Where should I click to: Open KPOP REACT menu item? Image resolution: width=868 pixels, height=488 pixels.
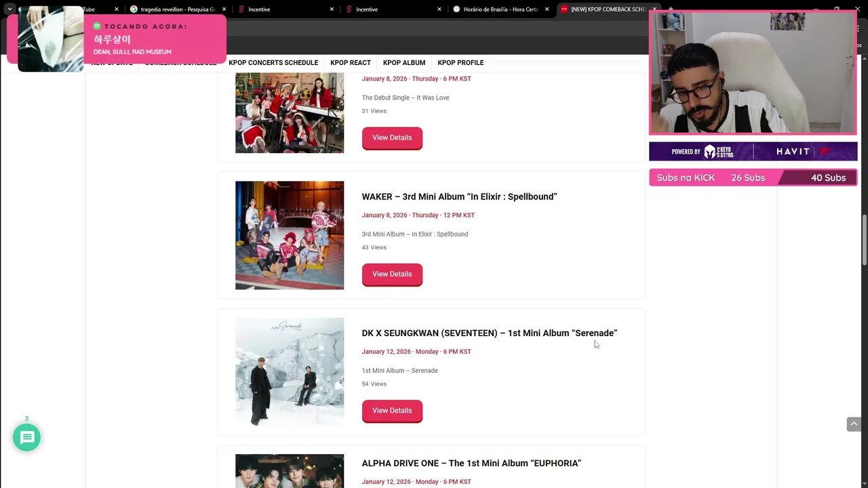[x=351, y=63]
